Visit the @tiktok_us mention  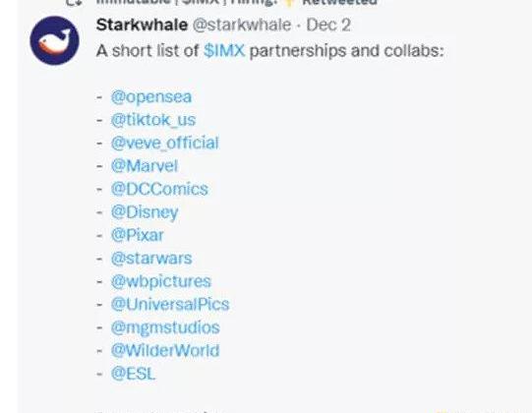click(153, 120)
